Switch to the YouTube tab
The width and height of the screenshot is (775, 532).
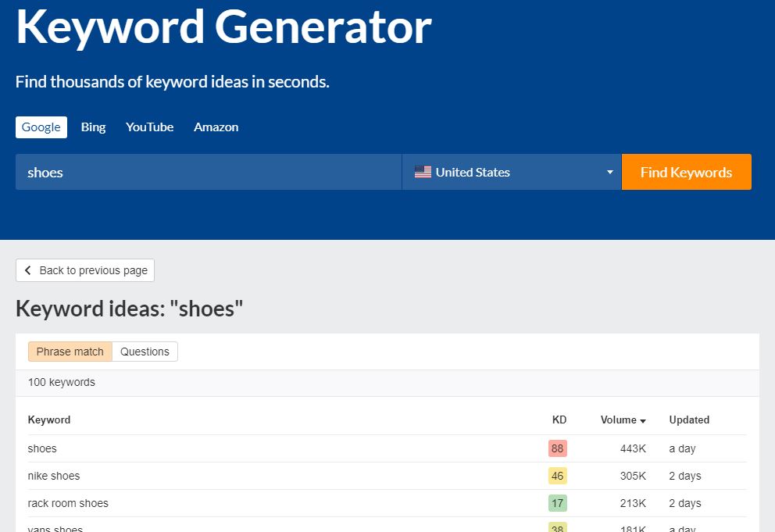point(149,127)
